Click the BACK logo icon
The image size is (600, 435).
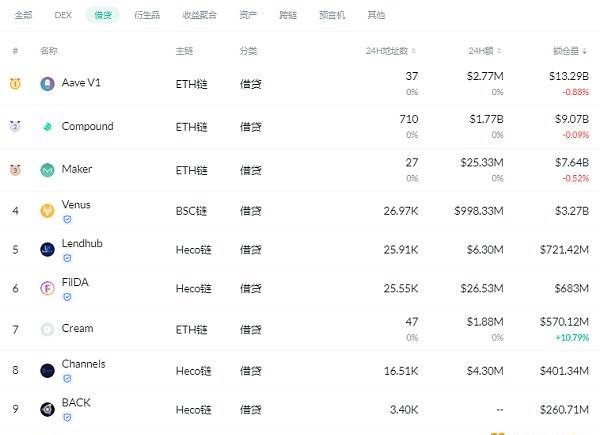point(47,409)
